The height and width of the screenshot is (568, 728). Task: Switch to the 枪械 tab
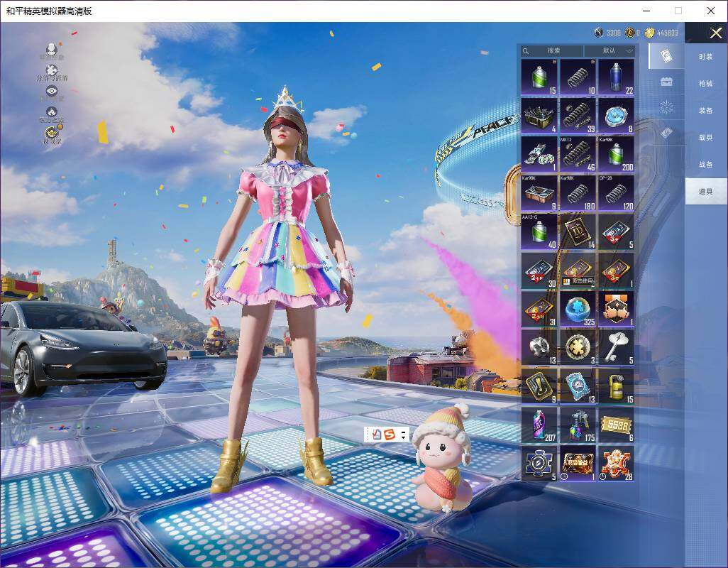point(706,84)
